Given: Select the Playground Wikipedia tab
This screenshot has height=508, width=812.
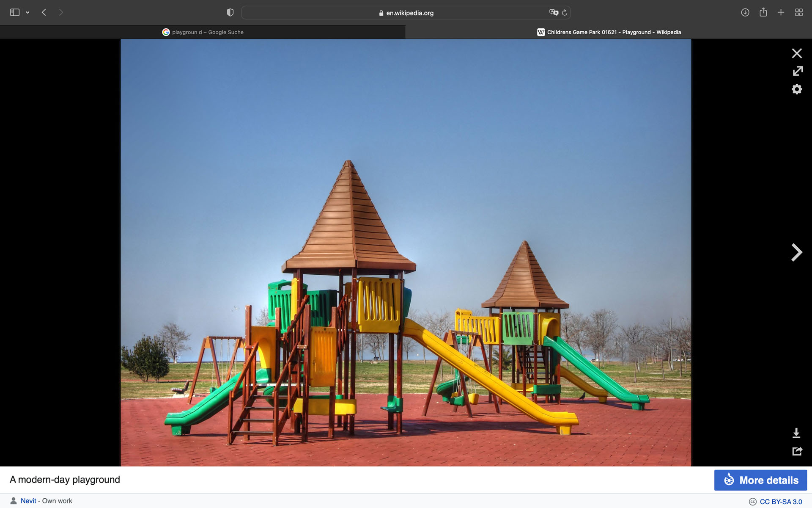Looking at the screenshot, I should [x=609, y=32].
